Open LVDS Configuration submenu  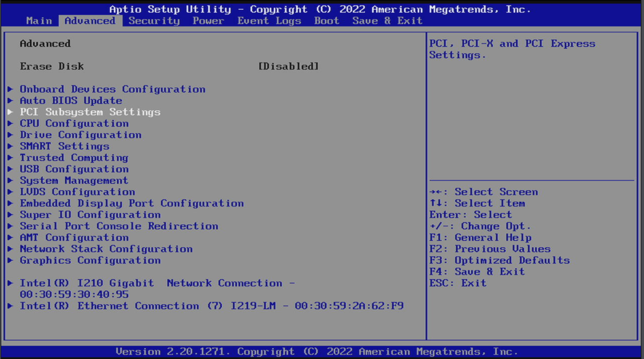coord(77,192)
